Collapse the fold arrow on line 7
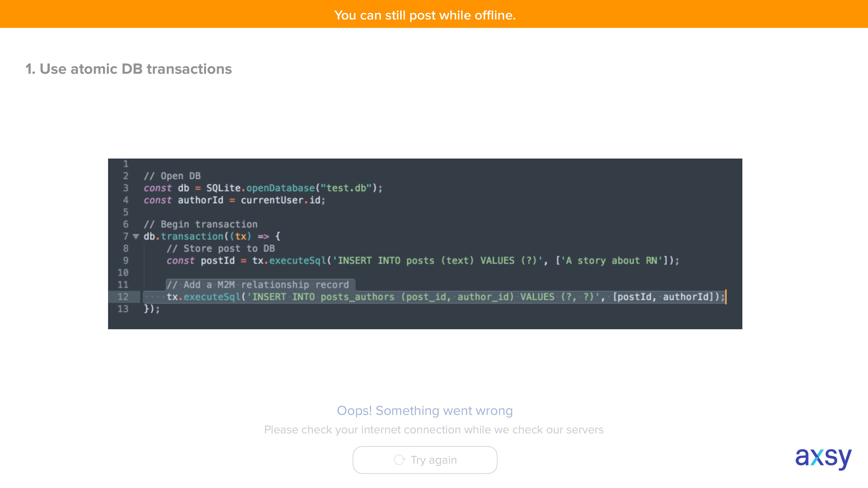The height and width of the screenshot is (488, 868). pyautogui.click(x=136, y=236)
